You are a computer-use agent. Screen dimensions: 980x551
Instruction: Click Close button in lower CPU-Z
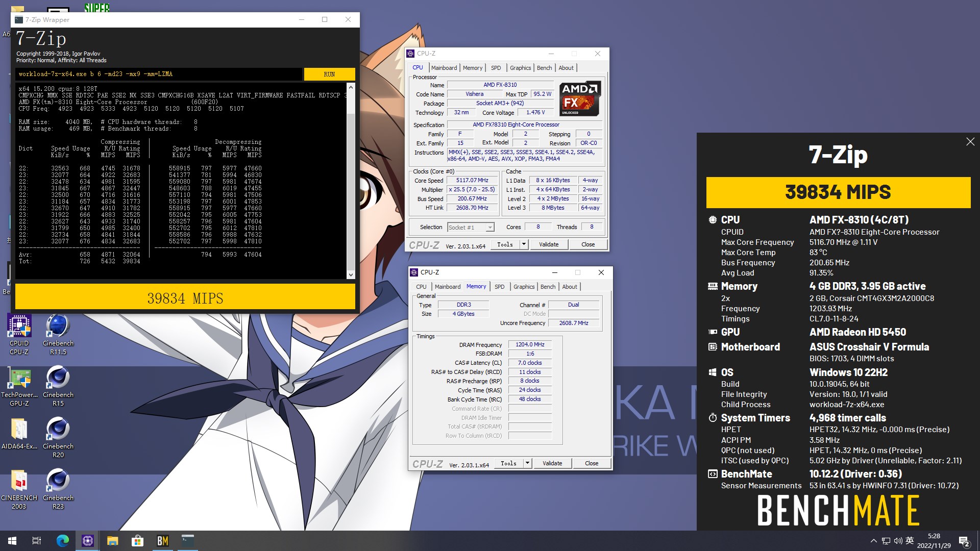[x=592, y=463]
